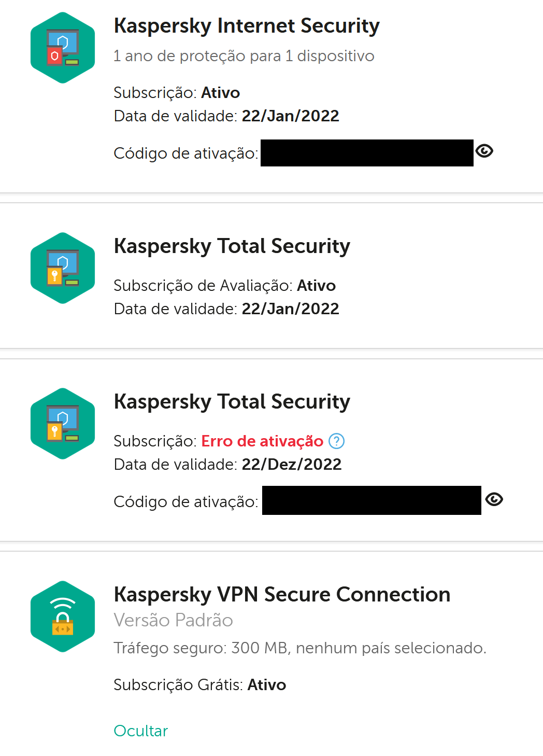Show the Total Security activation code via the eye icon
Viewport: 543px width, 756px height.
(494, 499)
